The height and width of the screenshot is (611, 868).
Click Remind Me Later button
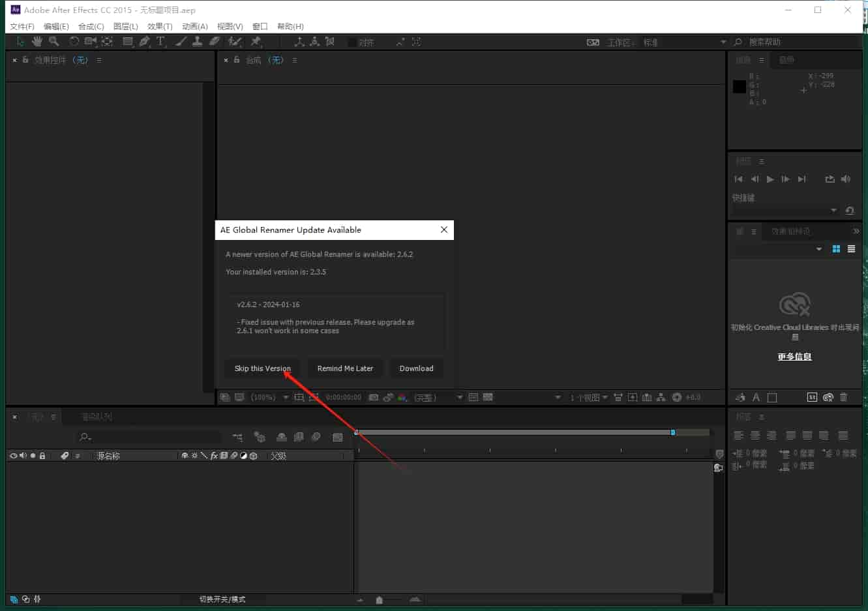coord(346,368)
